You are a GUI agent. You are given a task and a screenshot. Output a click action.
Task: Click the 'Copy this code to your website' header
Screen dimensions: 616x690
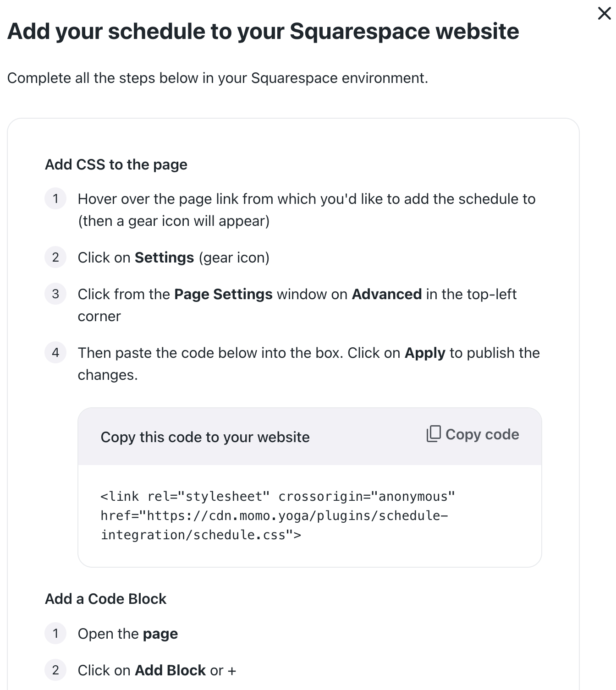(x=205, y=437)
